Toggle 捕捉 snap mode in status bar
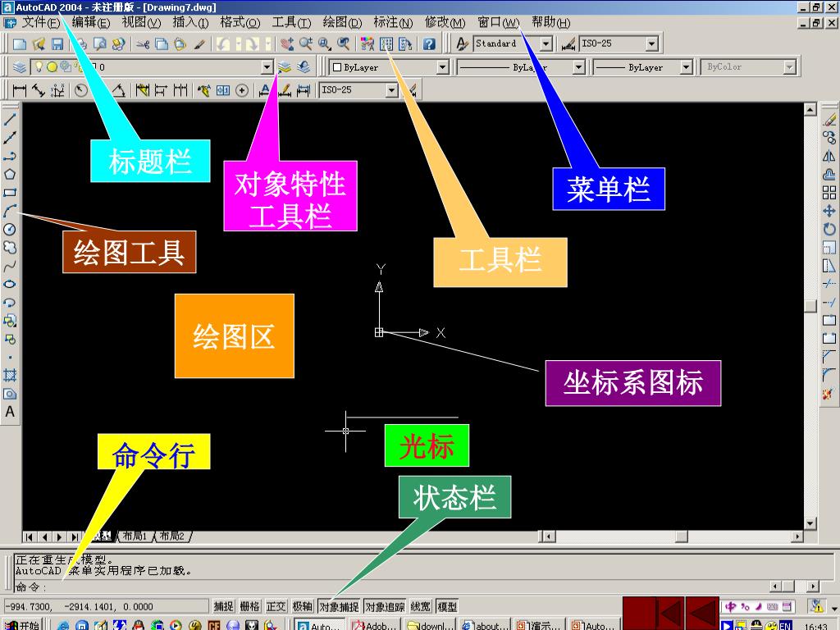Screen dimensions: 840x630 223,606
